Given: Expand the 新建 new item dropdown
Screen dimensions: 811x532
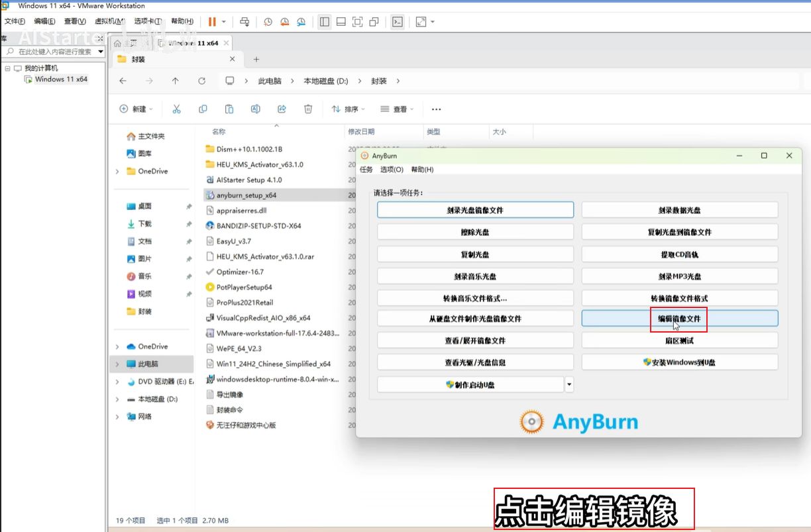Looking at the screenshot, I should 136,109.
